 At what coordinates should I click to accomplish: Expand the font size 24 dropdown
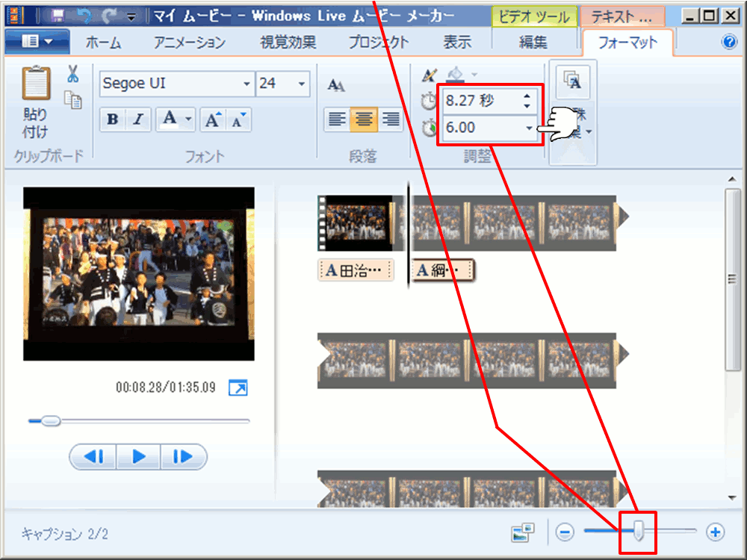[302, 84]
